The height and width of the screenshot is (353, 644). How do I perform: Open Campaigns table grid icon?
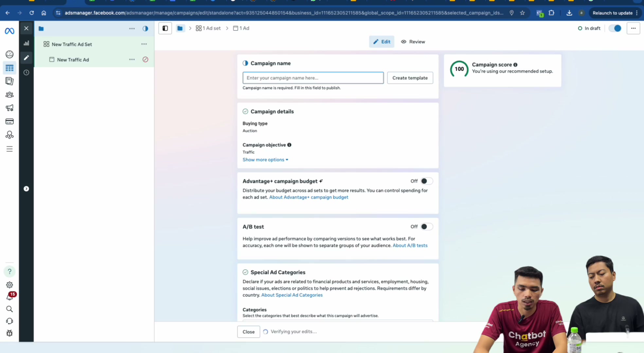[x=9, y=68]
